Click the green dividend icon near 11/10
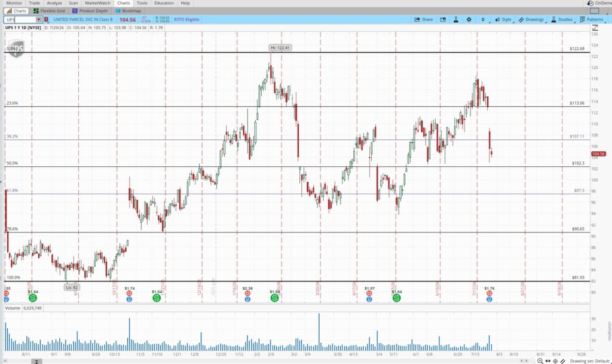612x364 pixels. pos(157,298)
